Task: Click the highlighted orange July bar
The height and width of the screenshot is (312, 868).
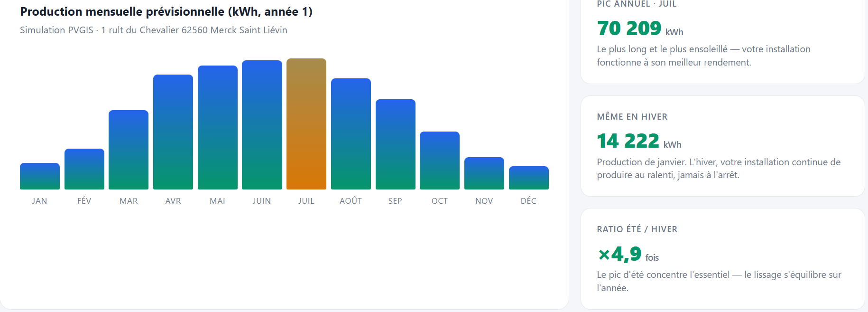Action: click(x=306, y=124)
